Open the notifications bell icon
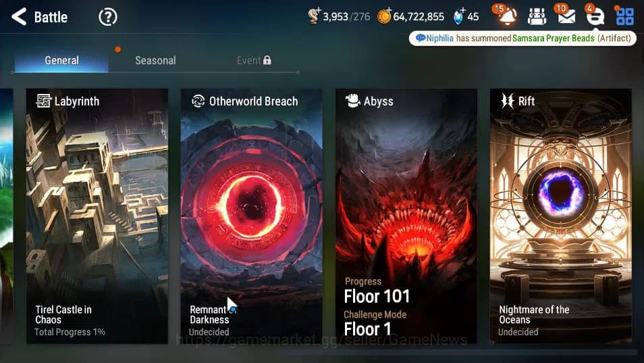 [x=506, y=16]
